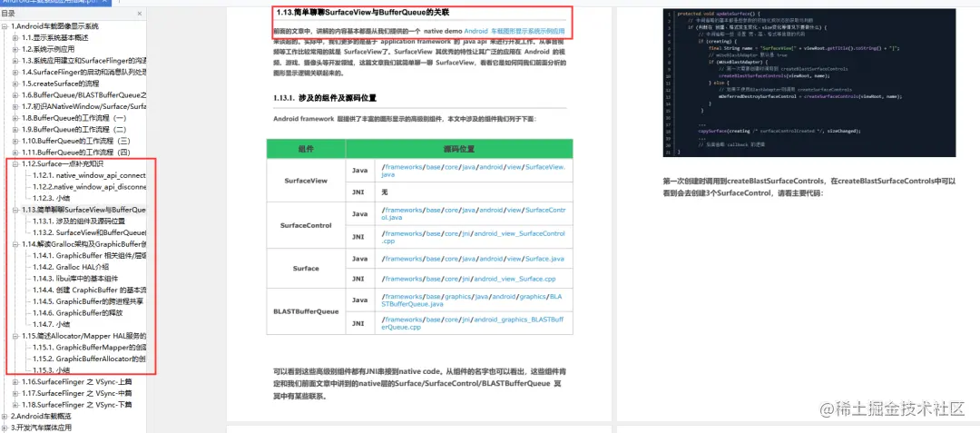Expand the 1.18.SurfaceFlinger 之 VSync-下篇 node
The width and height of the screenshot is (980, 433).
15,404
